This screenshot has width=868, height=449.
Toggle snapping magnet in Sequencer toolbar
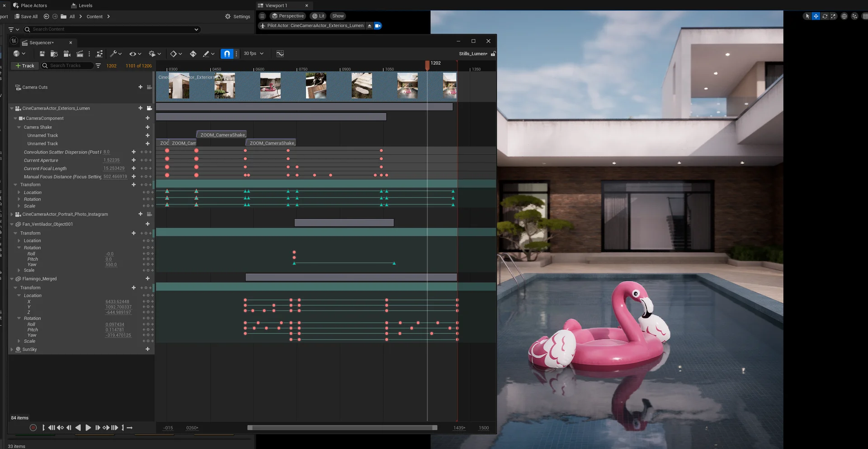pyautogui.click(x=227, y=54)
